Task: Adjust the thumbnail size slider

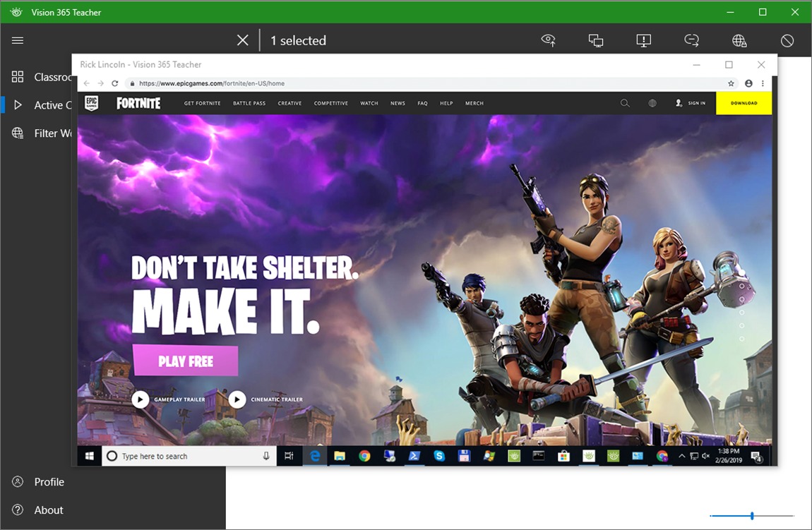Action: pos(752,515)
